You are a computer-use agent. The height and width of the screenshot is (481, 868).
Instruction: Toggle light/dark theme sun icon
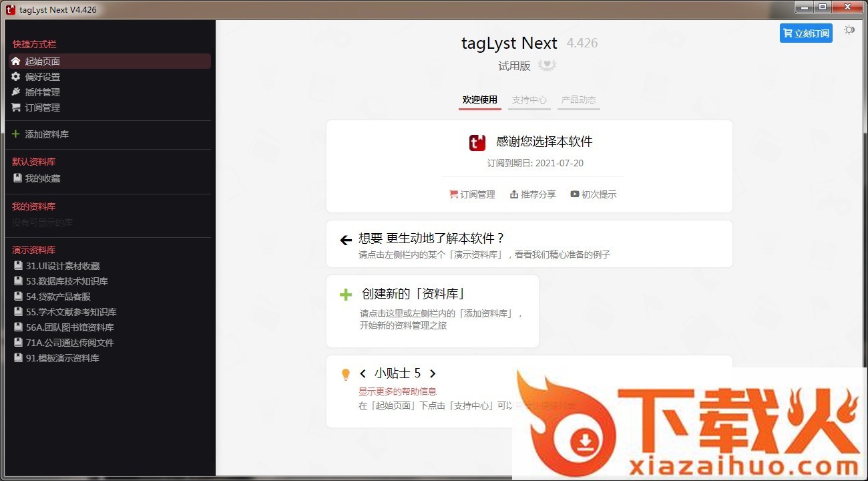pyautogui.click(x=849, y=30)
